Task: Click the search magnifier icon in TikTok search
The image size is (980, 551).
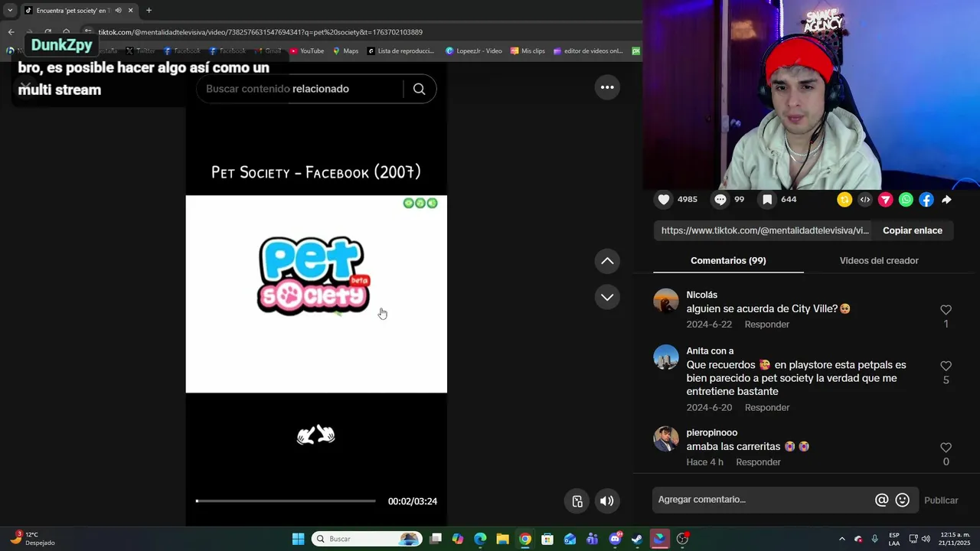Action: point(419,89)
